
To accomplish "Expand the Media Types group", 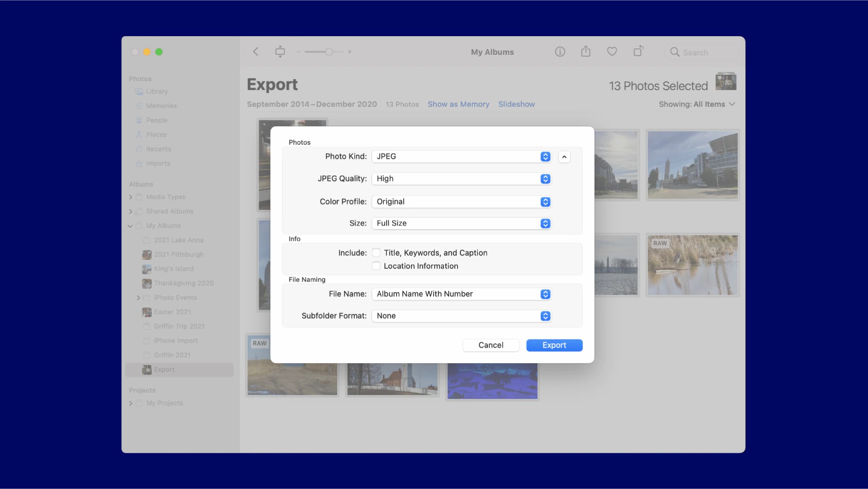I will (x=131, y=197).
